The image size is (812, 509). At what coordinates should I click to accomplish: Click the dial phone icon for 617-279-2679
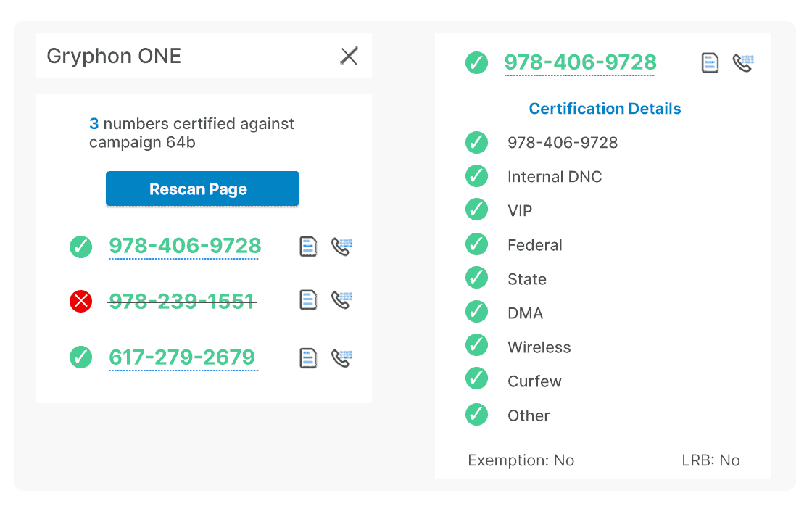coord(341,357)
